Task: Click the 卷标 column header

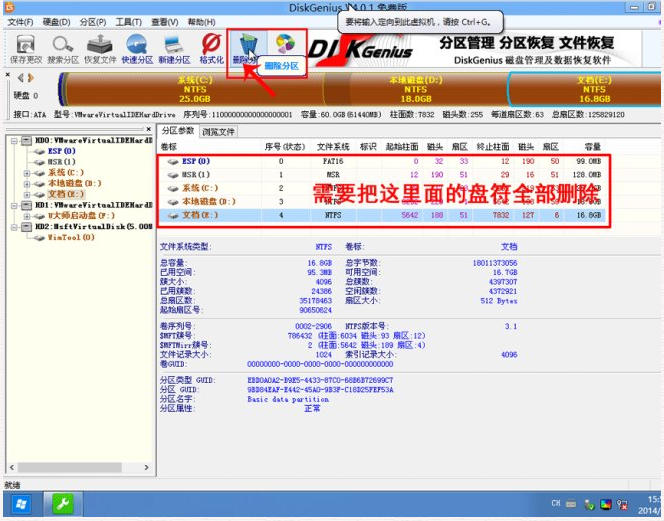Action: point(169,147)
